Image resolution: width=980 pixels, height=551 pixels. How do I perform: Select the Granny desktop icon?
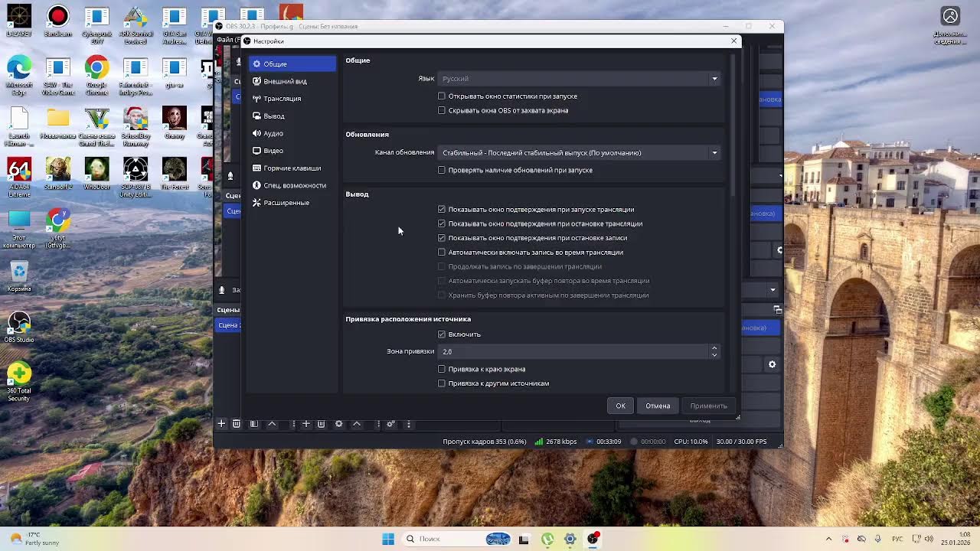tap(175, 122)
